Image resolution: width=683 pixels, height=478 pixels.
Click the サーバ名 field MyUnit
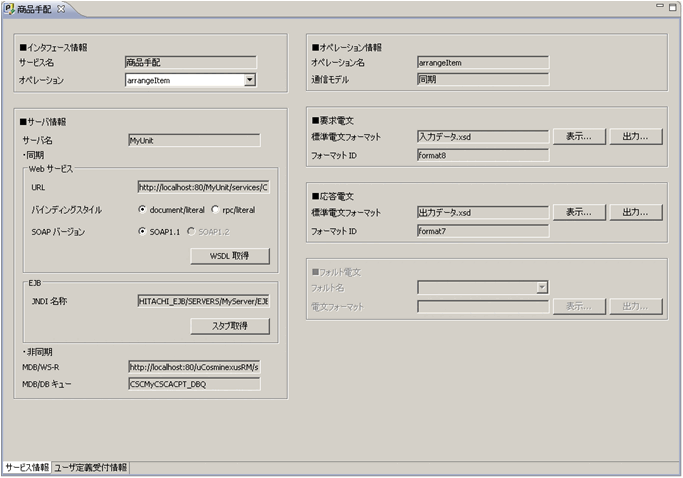point(194,140)
